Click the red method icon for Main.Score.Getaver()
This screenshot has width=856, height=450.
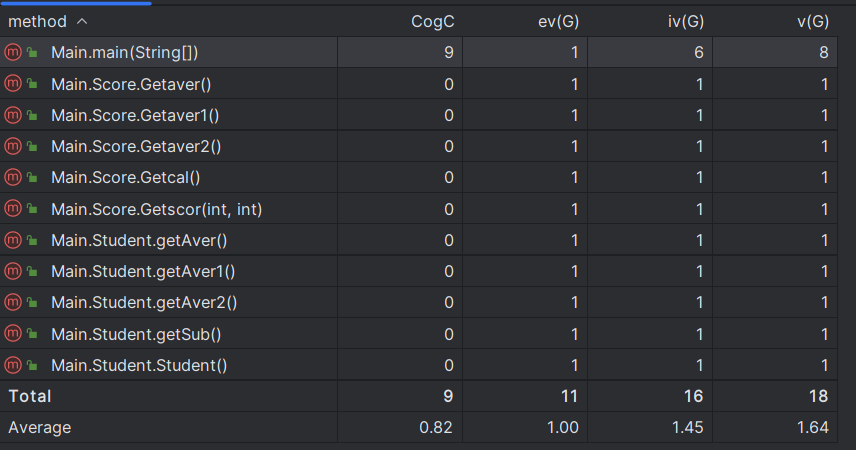point(13,84)
